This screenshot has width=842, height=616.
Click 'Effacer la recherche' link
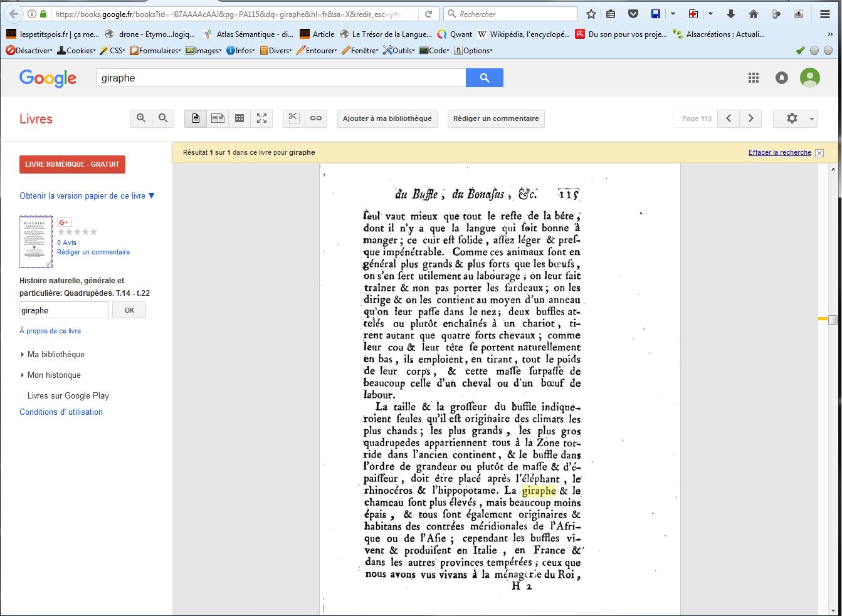(779, 152)
